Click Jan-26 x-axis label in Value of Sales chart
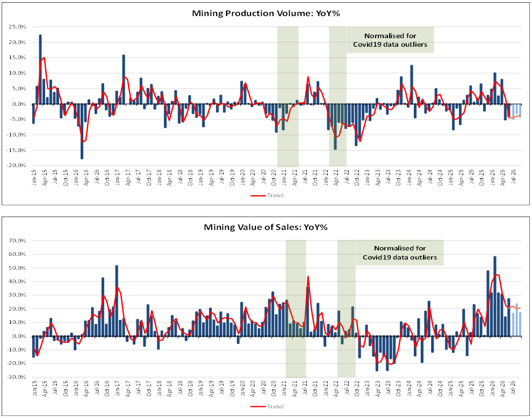 coord(492,389)
